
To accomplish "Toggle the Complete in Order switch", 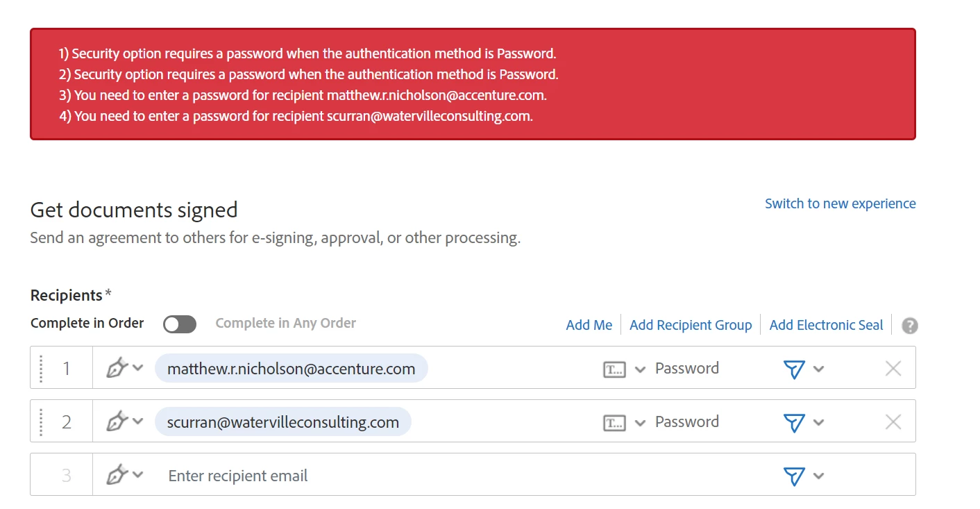I will tap(180, 324).
